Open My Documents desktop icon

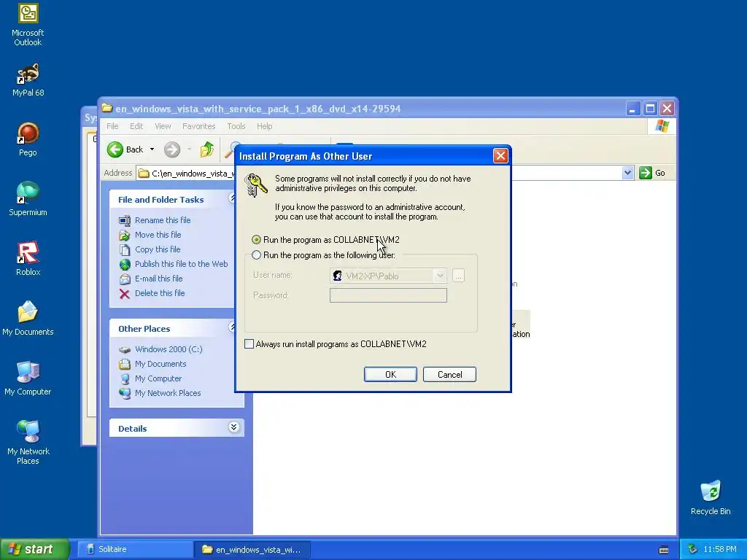[x=28, y=318]
